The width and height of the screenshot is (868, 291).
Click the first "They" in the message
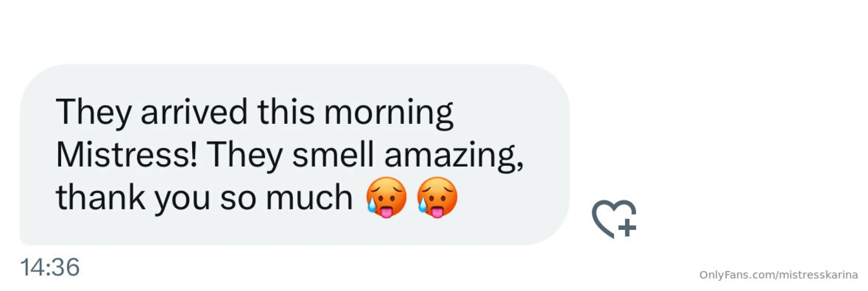[x=94, y=113]
